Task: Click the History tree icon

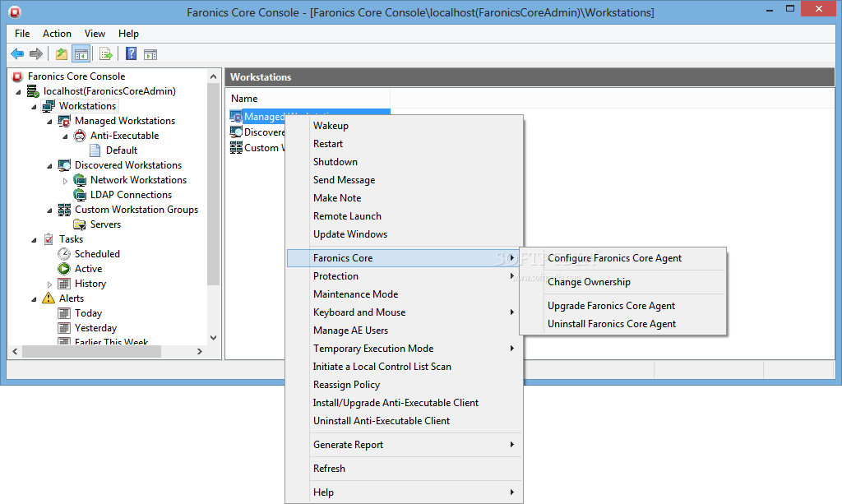Action: point(64,284)
